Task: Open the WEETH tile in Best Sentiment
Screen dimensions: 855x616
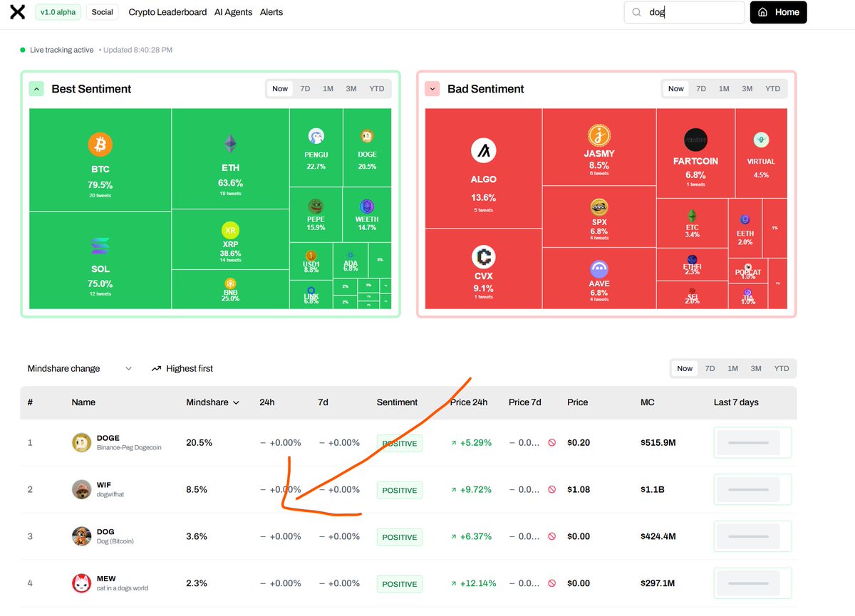Action: (x=366, y=214)
